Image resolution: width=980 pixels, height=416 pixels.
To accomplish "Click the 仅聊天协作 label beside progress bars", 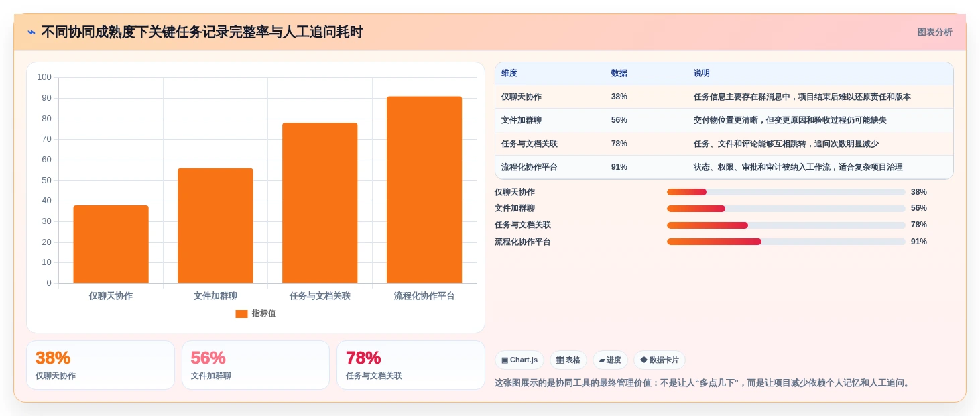I will (515, 192).
